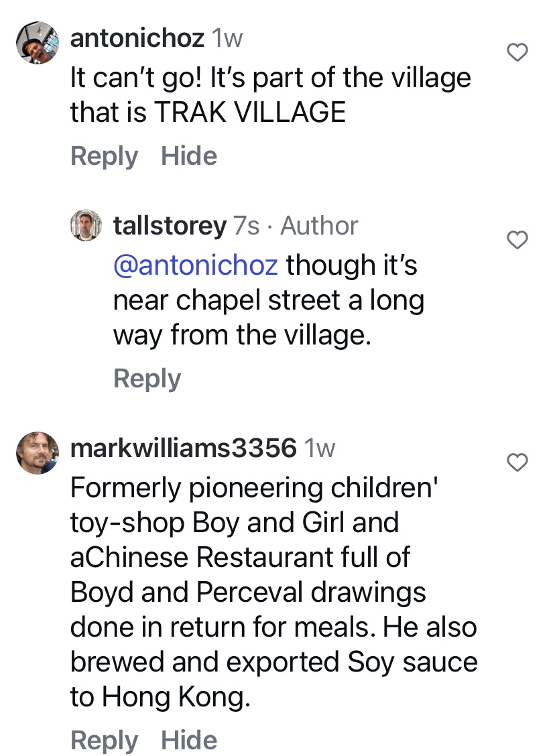Hide the markwilliams3356 comment
This screenshot has width=555, height=756.
pyautogui.click(x=189, y=741)
